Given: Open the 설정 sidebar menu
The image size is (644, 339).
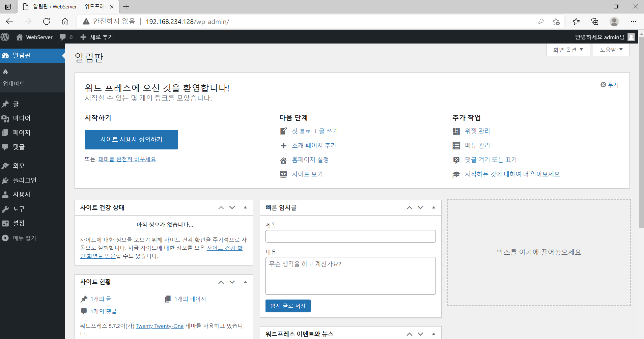Looking at the screenshot, I should 32,223.
